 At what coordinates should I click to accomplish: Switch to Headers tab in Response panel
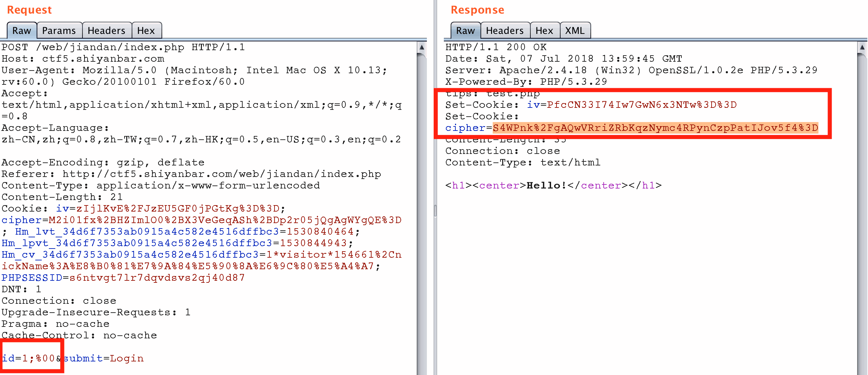(505, 31)
